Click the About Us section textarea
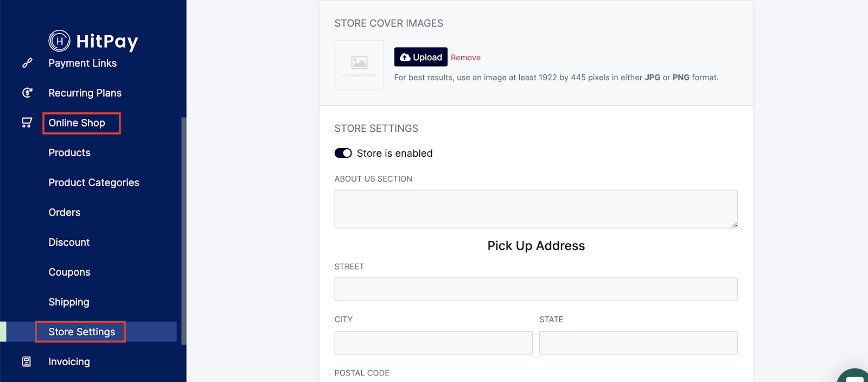The height and width of the screenshot is (382, 868). coord(536,209)
